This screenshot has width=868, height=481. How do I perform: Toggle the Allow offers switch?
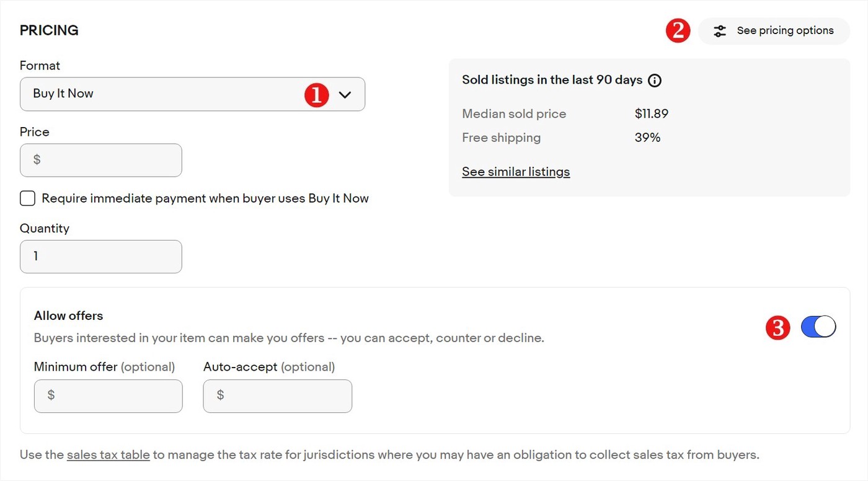(x=818, y=327)
